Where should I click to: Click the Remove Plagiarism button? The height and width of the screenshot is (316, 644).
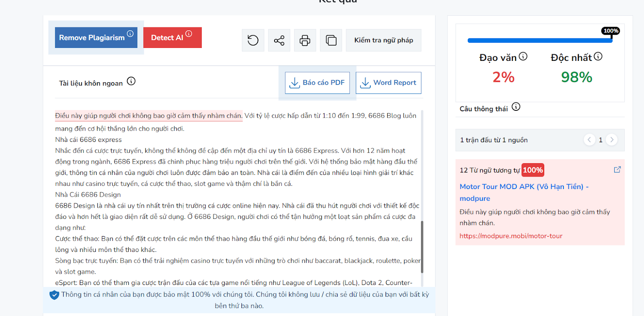pos(96,37)
